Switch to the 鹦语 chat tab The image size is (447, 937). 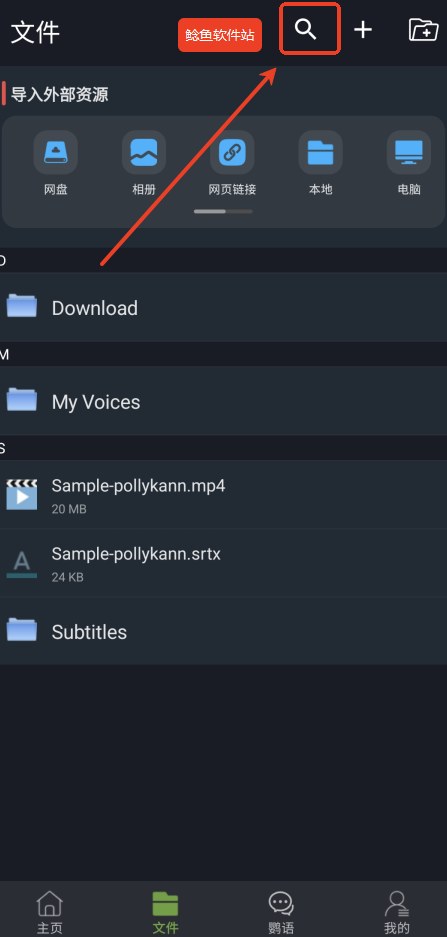point(281,912)
